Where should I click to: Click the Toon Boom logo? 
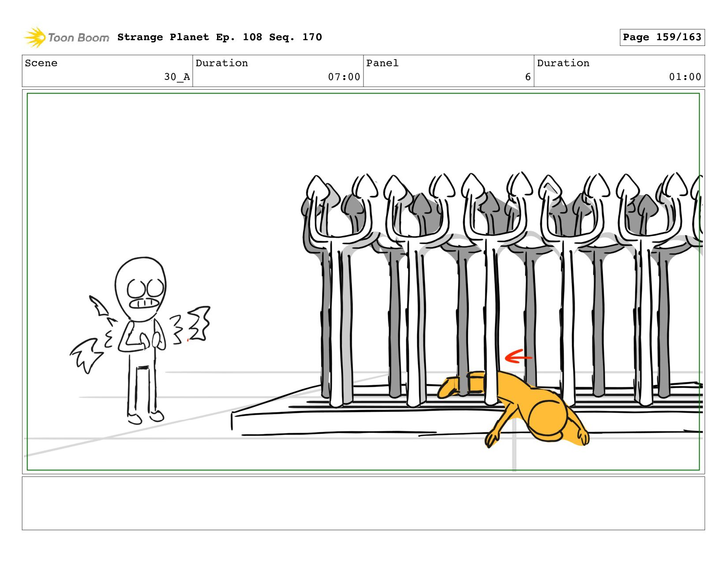click(x=66, y=38)
